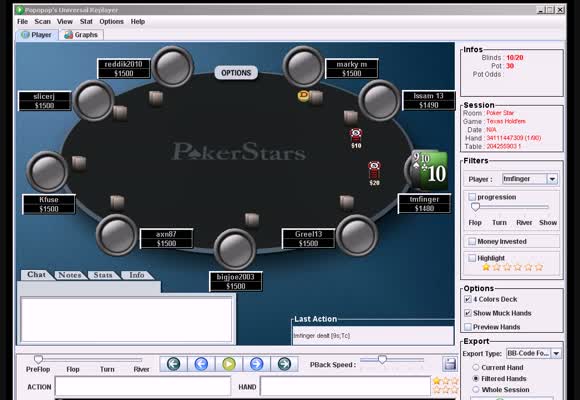Viewport: 580px width, 400px height.
Task: Open the Notes tab below the table
Action: click(70, 275)
